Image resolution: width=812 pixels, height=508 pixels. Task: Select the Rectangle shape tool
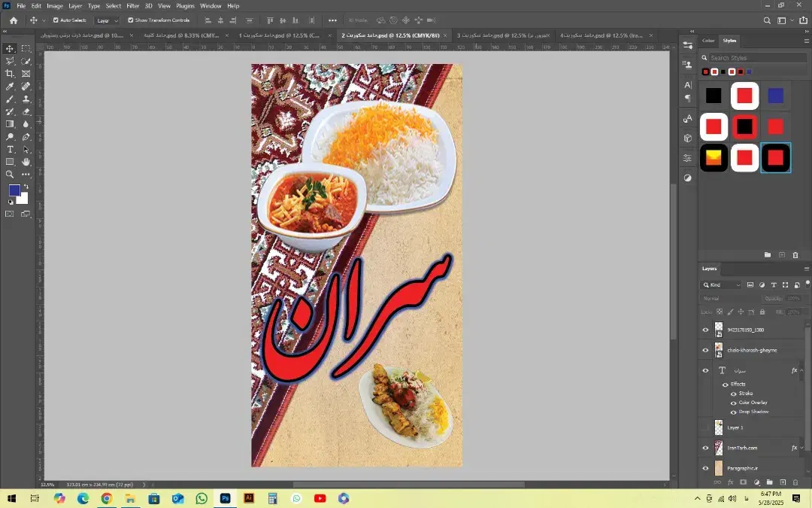10,162
